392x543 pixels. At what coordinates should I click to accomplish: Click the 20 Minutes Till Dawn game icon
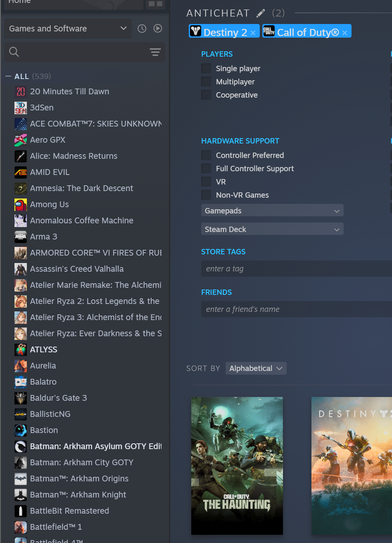(x=21, y=91)
